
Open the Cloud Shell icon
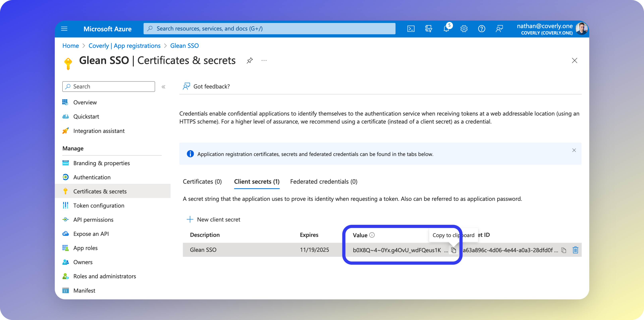coord(411,29)
